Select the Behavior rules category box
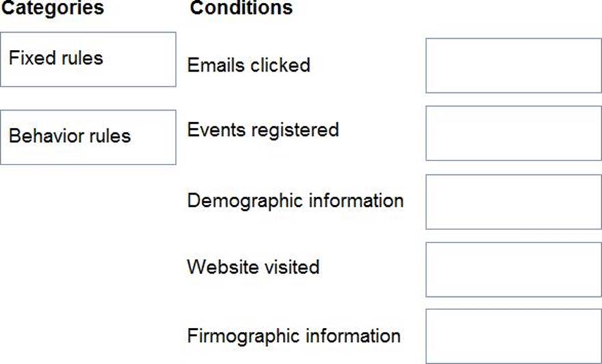 tap(87, 137)
